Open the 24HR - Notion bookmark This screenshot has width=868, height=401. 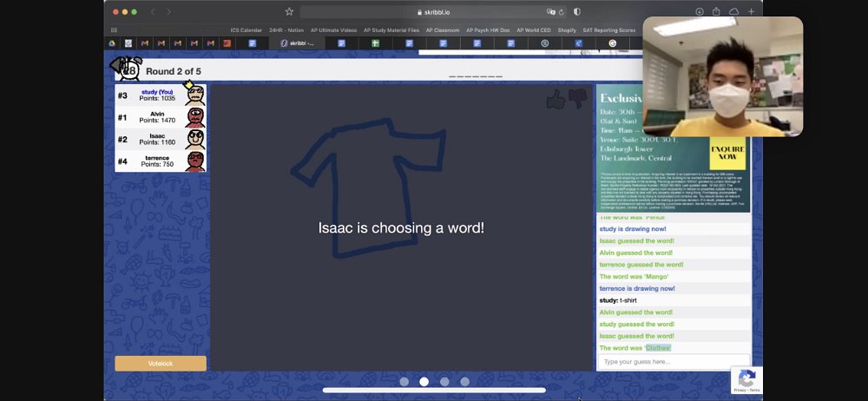pos(286,30)
